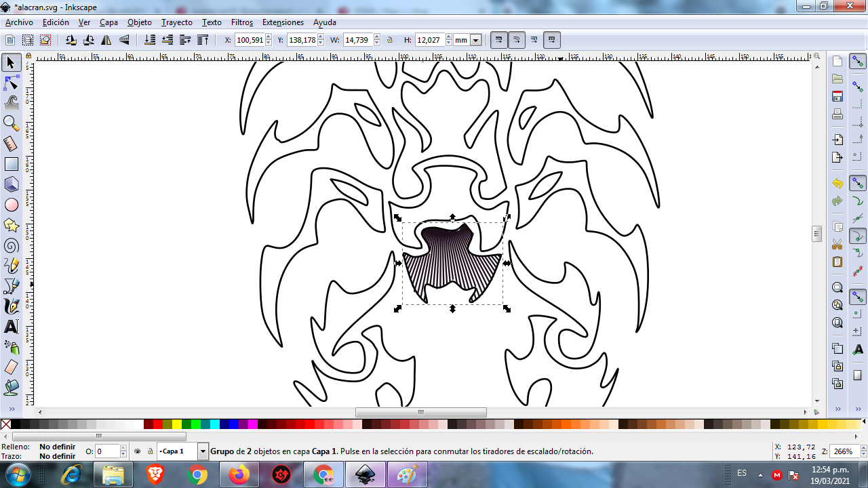
Task: Open the zoom percentage stepper
Action: tap(863, 451)
